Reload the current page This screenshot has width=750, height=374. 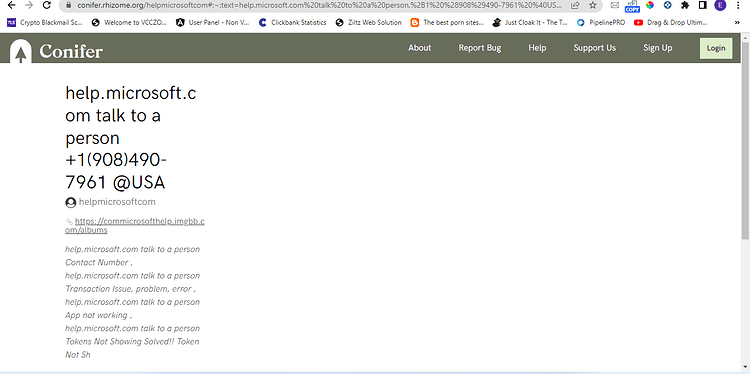tap(46, 5)
